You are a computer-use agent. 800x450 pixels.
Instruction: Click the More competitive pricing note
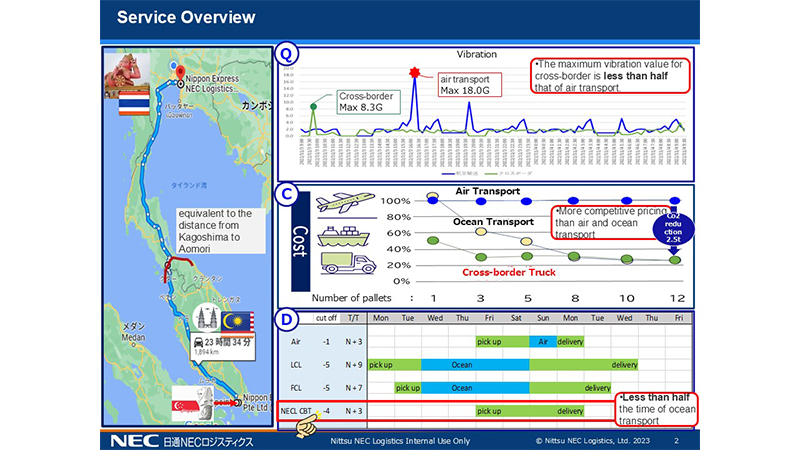point(611,223)
